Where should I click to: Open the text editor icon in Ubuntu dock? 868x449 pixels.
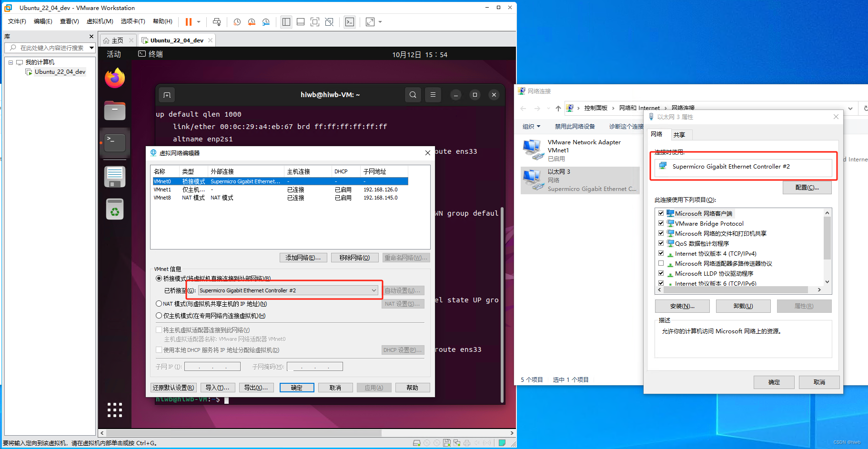[x=115, y=177]
